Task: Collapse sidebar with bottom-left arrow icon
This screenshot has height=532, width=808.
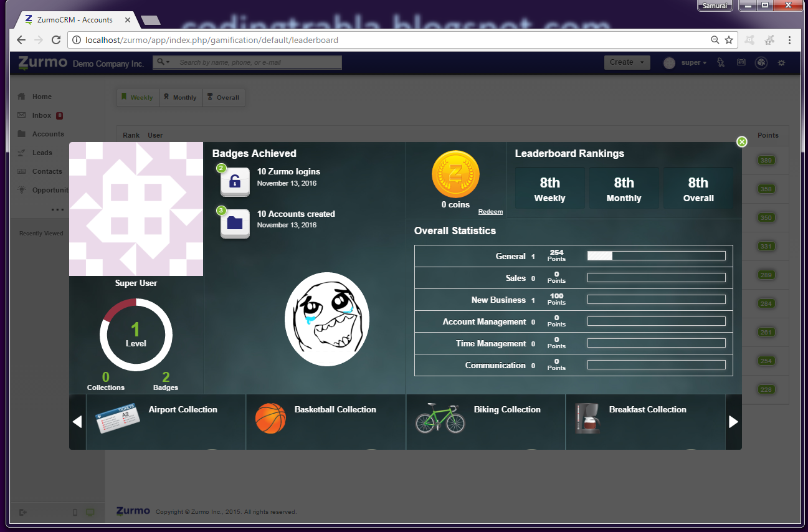Action: tap(23, 512)
